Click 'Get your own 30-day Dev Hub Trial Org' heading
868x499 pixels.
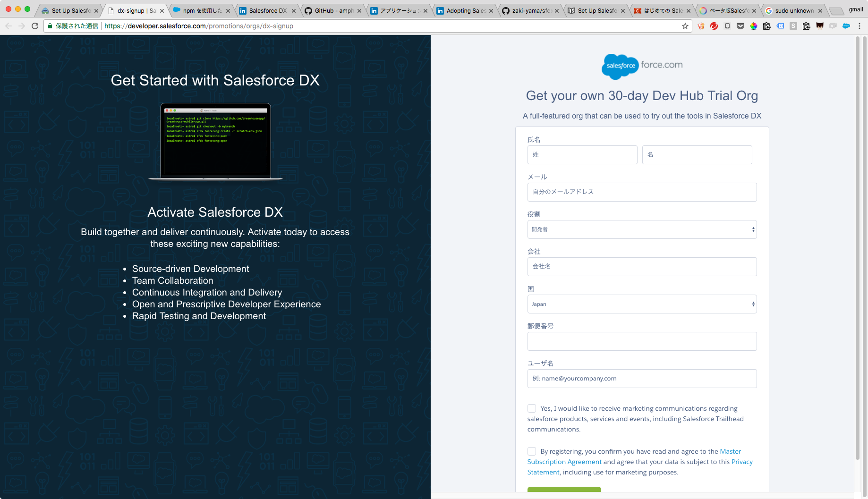[642, 96]
